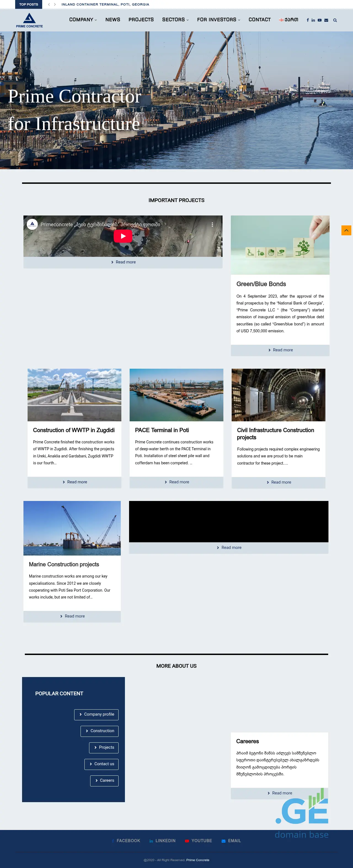Play the Primeconcrete YouTube video

123,236
